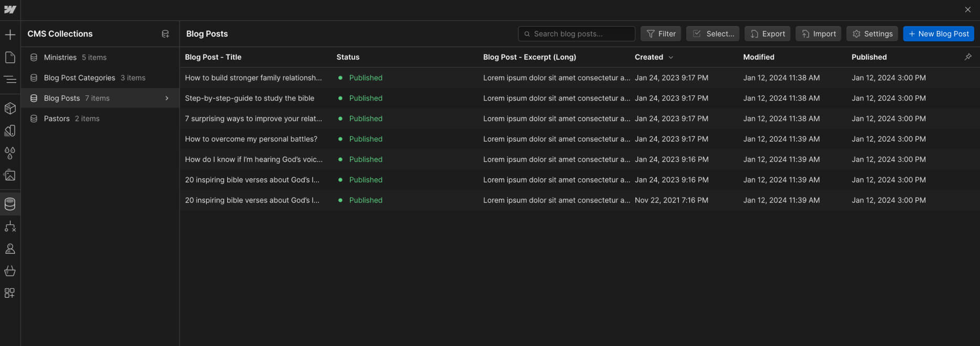980x346 pixels.
Task: Click excerpt text in How to build stronger row
Action: 557,78
